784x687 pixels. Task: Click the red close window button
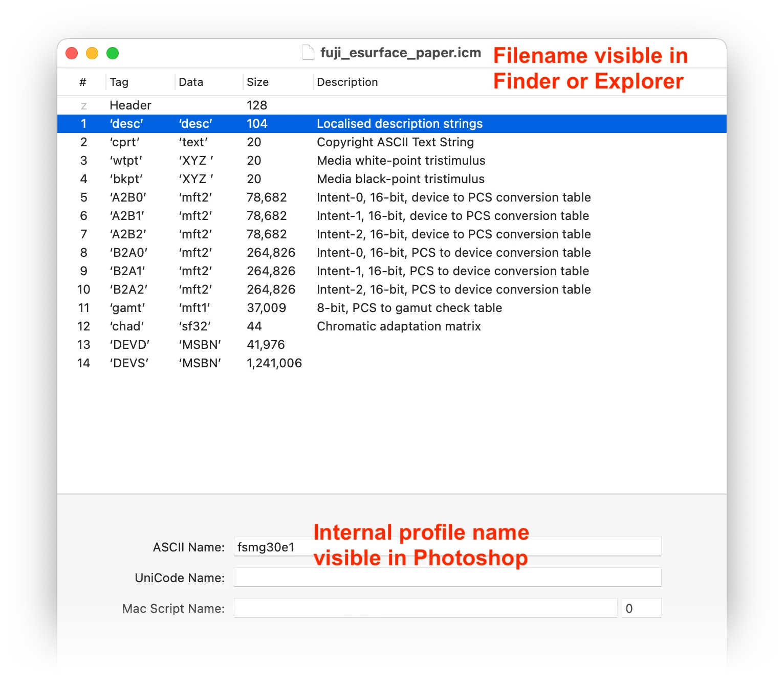72,53
